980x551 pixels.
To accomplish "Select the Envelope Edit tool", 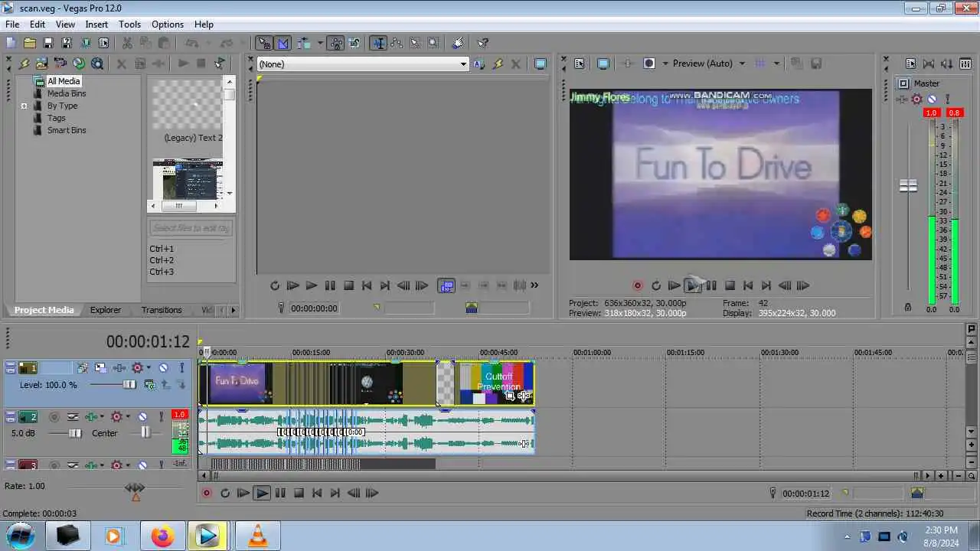I will click(397, 44).
